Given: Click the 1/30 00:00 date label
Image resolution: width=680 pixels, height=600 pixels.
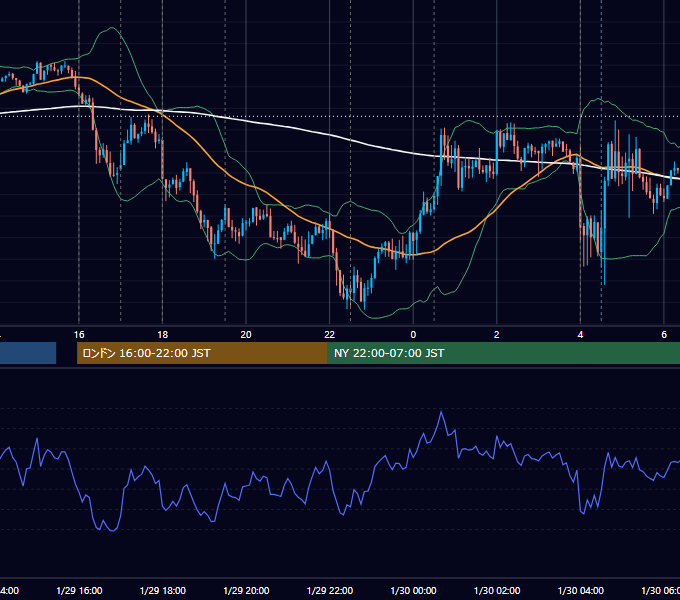Looking at the screenshot, I should point(413,590).
